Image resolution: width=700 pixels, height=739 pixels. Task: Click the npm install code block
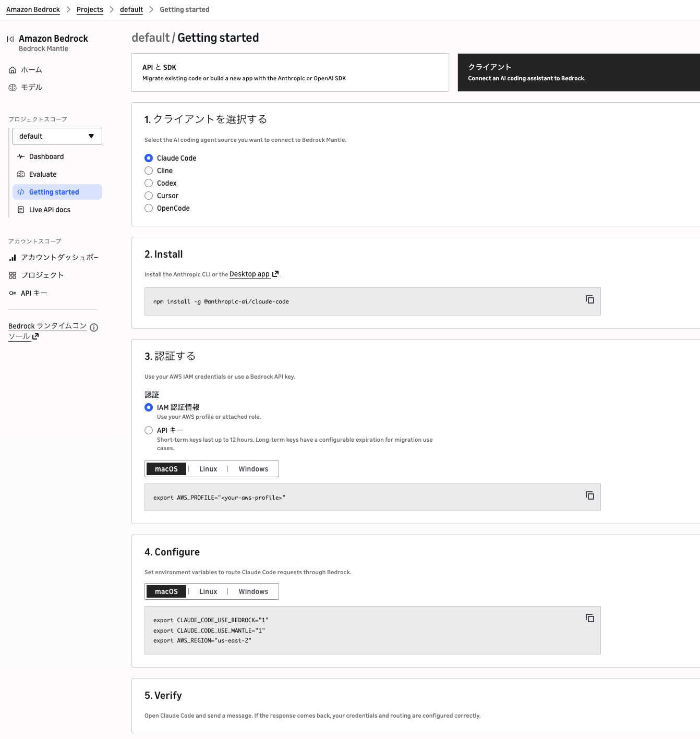click(x=372, y=301)
